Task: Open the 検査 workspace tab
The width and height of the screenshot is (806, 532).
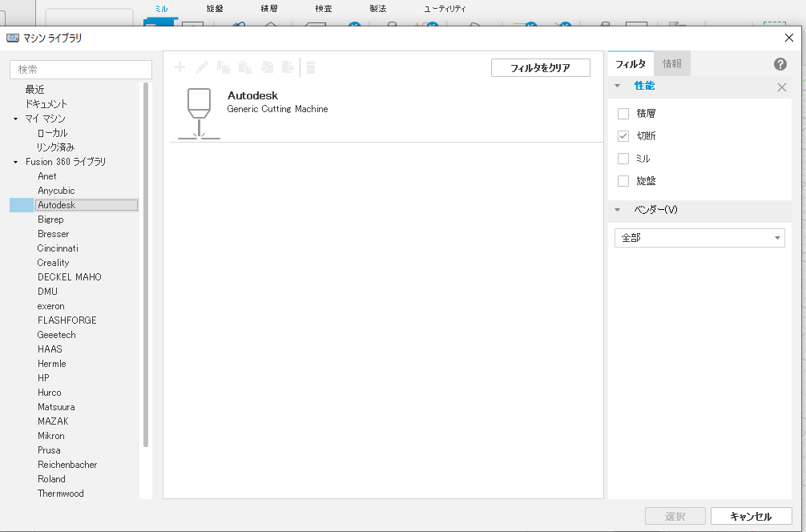Action: [324, 9]
